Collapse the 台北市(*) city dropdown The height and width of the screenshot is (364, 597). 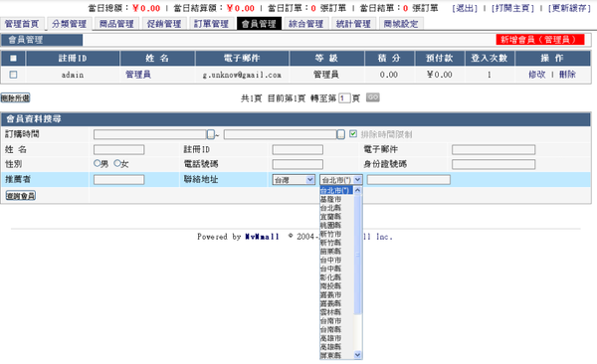tap(341, 180)
